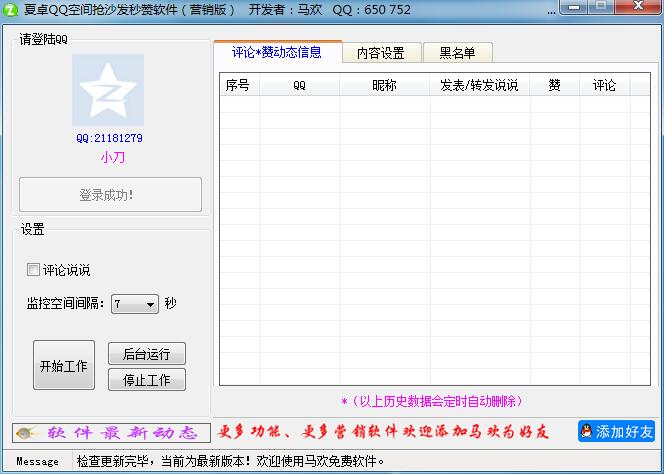Click the 赞 column header
Image resolution: width=664 pixels, height=474 pixels.
coord(555,85)
